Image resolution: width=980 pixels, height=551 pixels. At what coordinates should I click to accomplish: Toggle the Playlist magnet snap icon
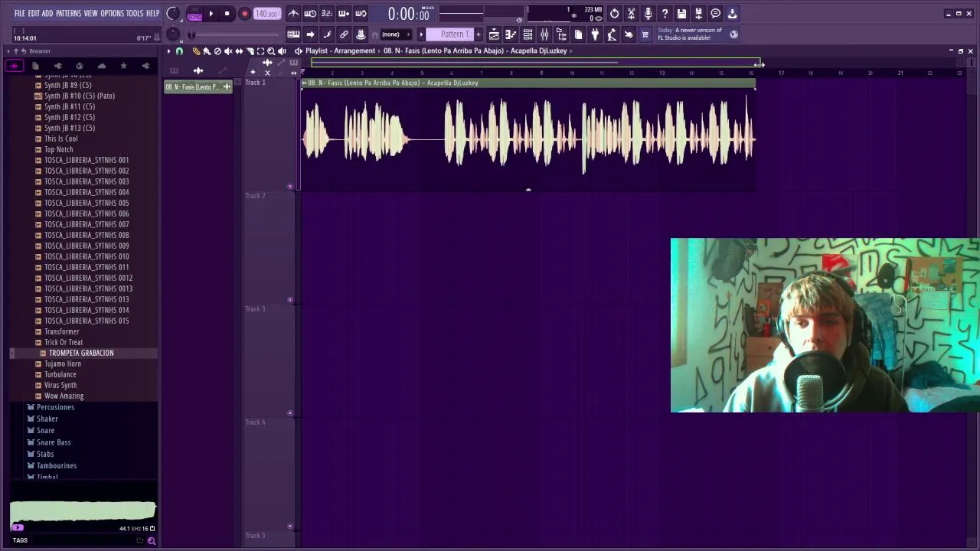pos(180,51)
